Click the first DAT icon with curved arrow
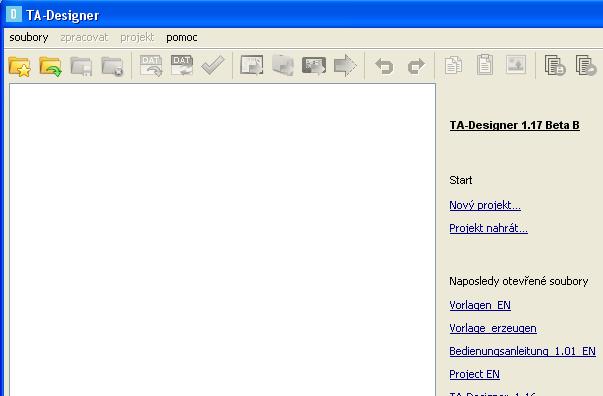The width and height of the screenshot is (603, 396). pos(151,66)
